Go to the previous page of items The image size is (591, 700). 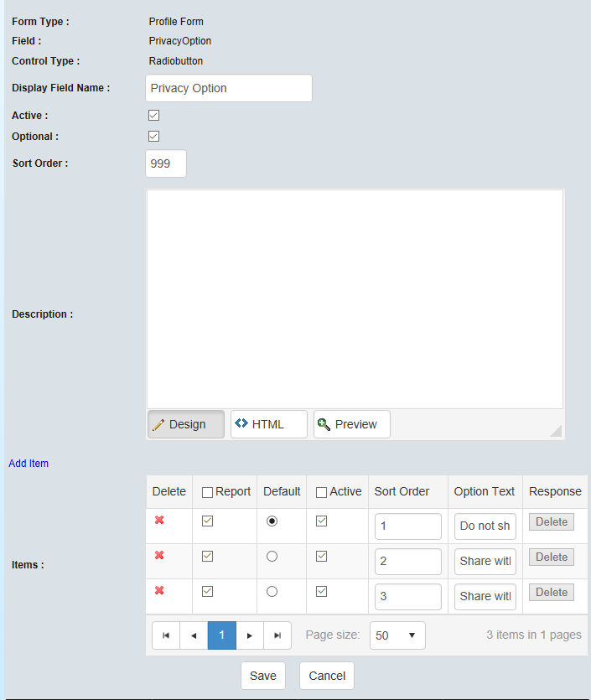(x=194, y=635)
